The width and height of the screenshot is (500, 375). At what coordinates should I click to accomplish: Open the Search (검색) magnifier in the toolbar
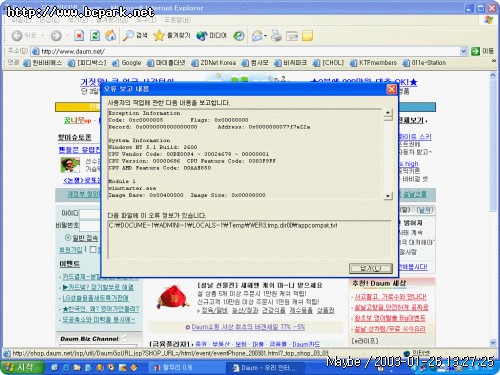(135, 35)
